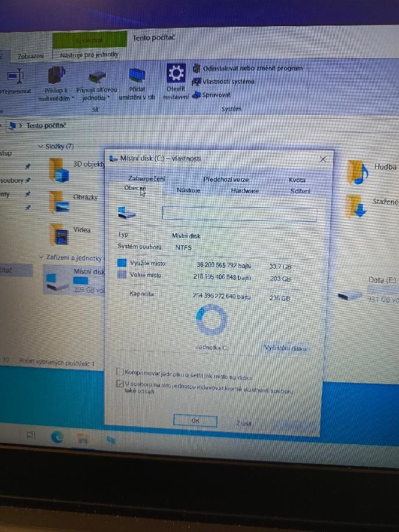Open the Videa folder
The width and height of the screenshot is (399, 532).
[60, 234]
